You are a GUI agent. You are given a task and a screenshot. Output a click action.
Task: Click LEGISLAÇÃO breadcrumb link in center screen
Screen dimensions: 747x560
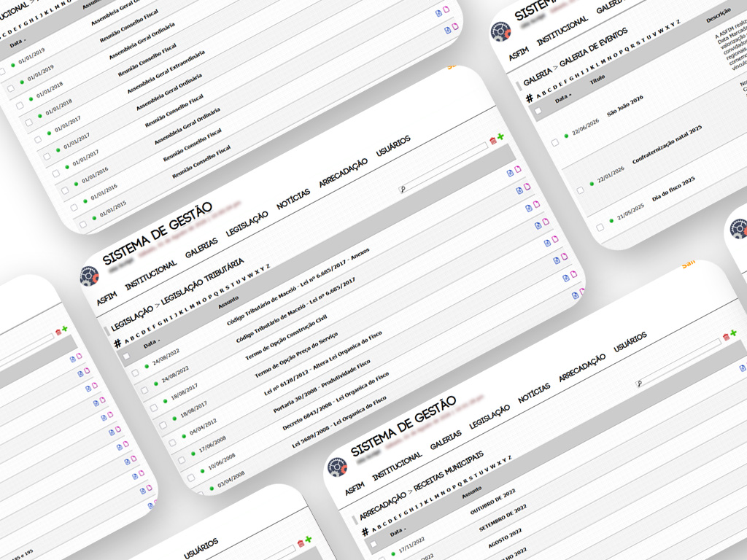132,319
